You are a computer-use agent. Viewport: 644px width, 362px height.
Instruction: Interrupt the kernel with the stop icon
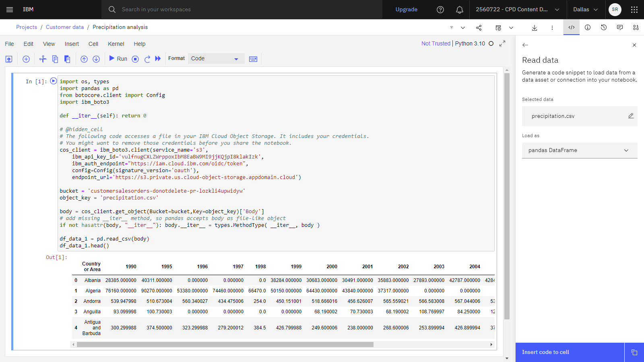point(135,59)
